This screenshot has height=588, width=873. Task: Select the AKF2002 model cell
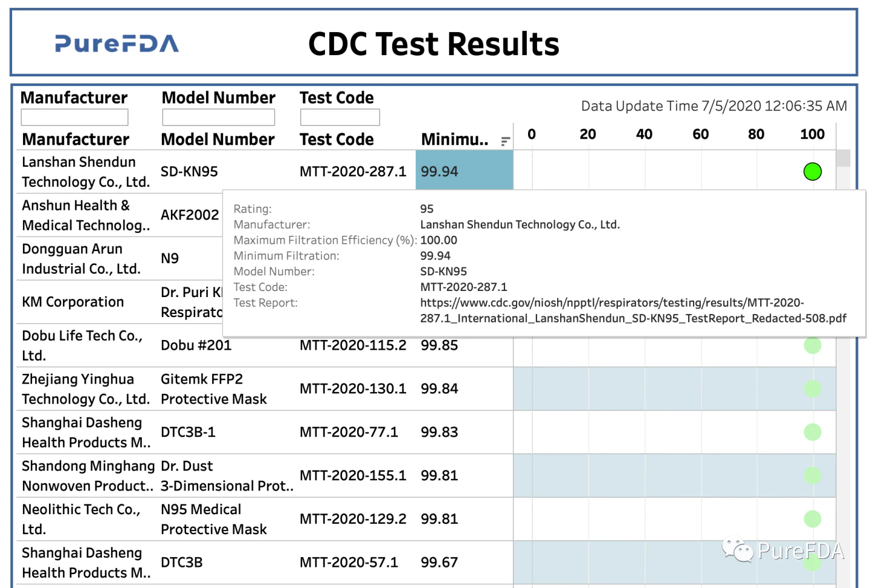click(190, 215)
